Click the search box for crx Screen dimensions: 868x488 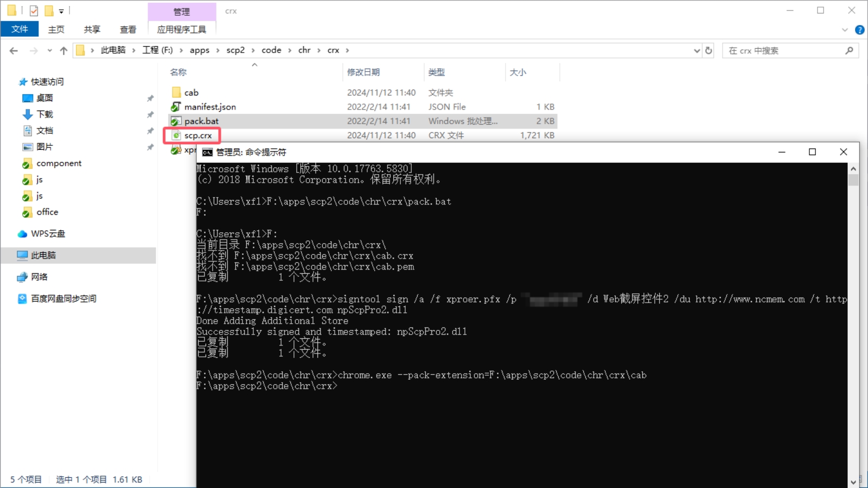[784, 50]
